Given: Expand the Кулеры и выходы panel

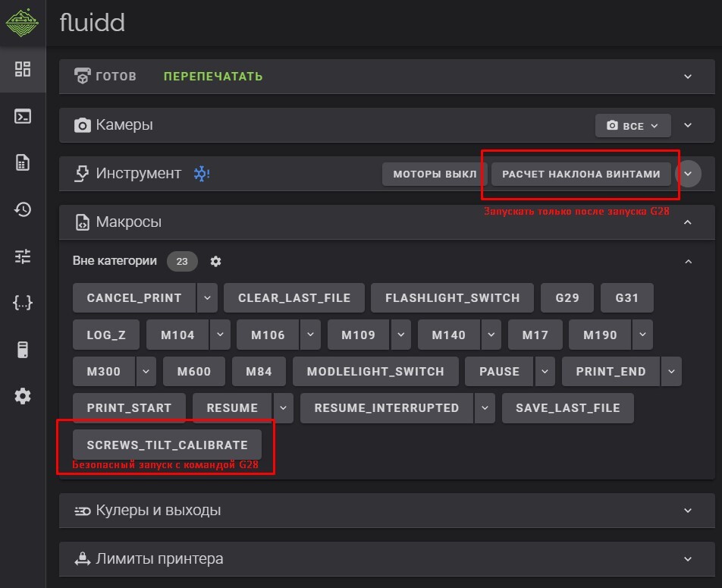Looking at the screenshot, I should pyautogui.click(x=687, y=511).
